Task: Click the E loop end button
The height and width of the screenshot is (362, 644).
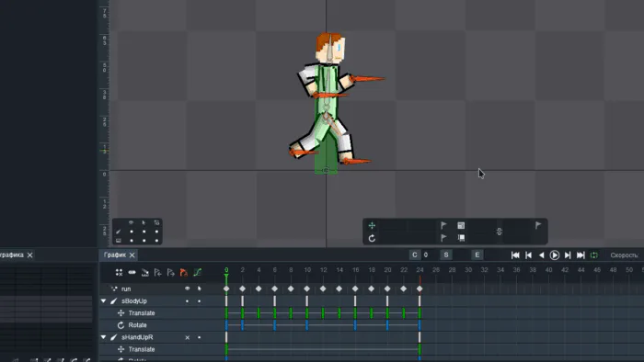Action: click(477, 255)
